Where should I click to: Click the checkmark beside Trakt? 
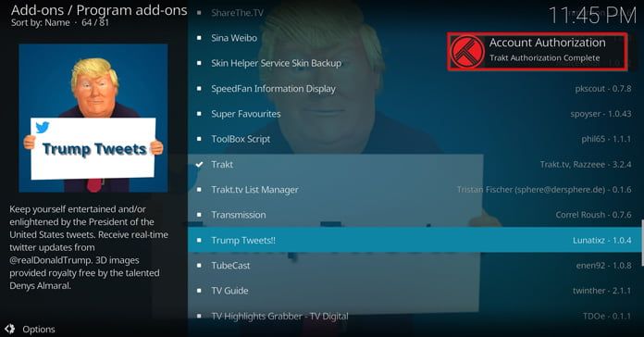click(199, 165)
